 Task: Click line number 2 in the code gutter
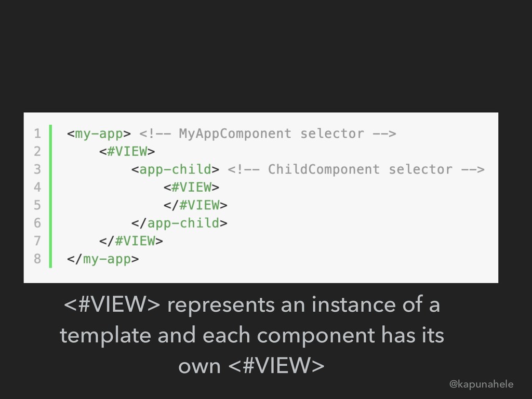coord(37,152)
